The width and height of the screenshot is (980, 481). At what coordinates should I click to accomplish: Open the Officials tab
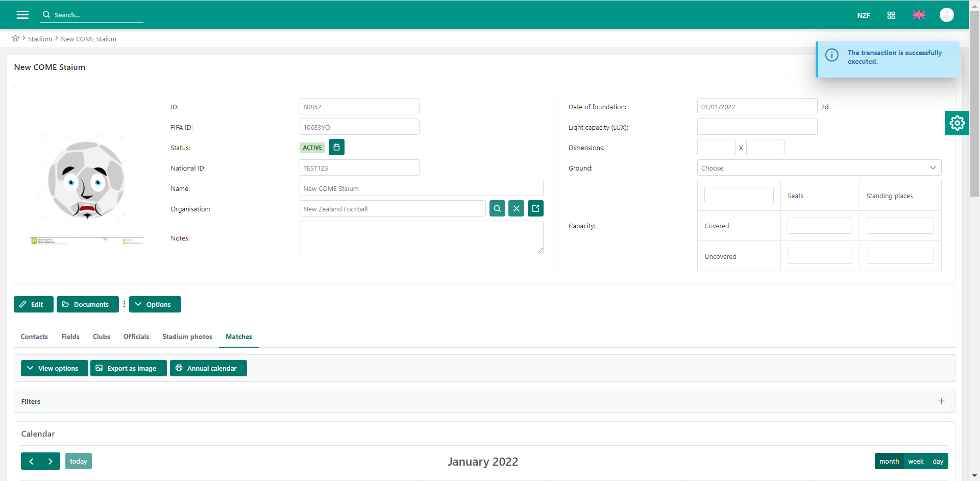point(136,337)
